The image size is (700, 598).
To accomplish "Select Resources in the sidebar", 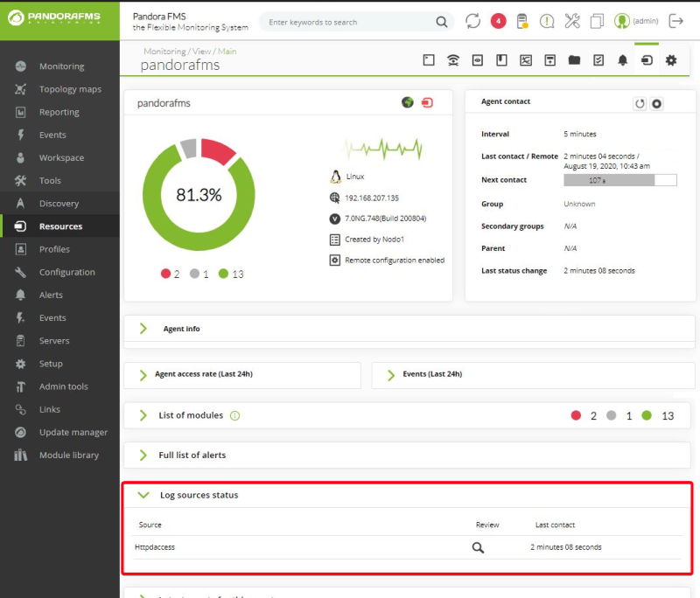I will coord(59,226).
